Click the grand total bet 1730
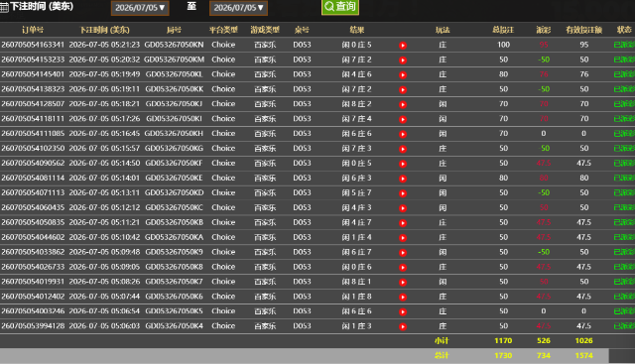 [x=503, y=355]
